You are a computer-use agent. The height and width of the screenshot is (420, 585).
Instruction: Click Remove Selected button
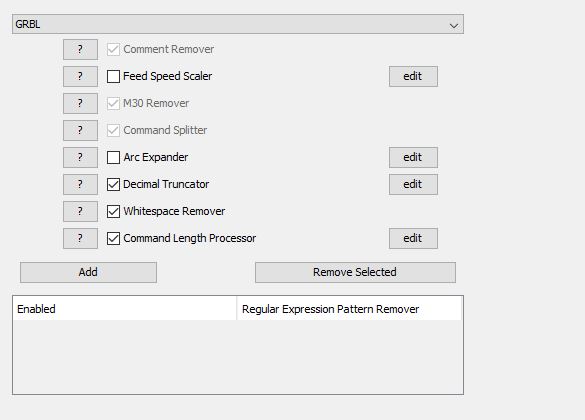point(355,272)
